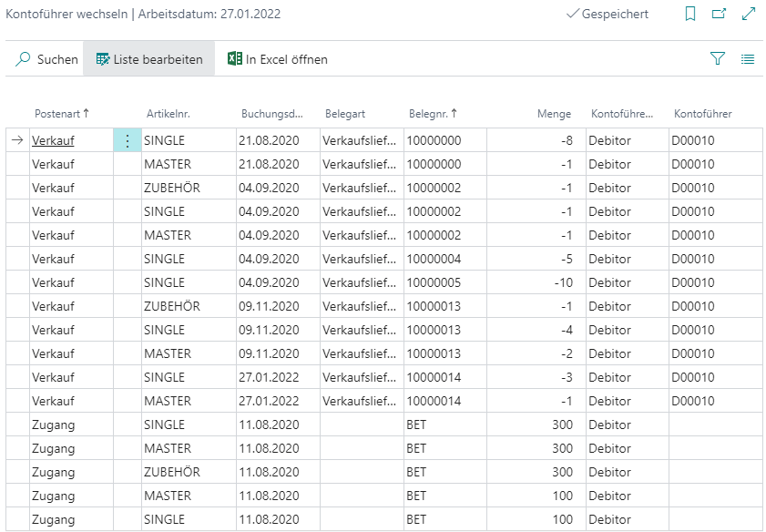Select the ZUBEHÖR cell dated 11.08.2020
Viewport: 766px width, 532px height.
coord(172,473)
